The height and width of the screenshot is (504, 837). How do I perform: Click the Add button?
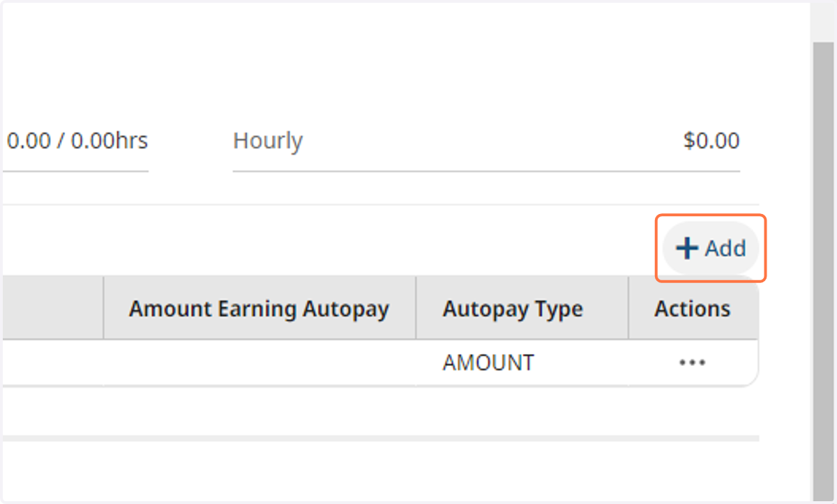tap(711, 248)
